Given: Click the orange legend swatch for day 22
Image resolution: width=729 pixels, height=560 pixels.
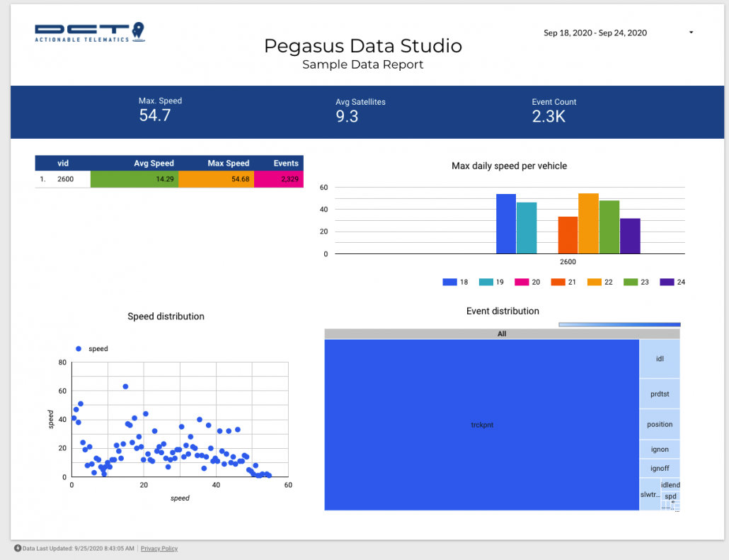Looking at the screenshot, I should click(x=595, y=282).
